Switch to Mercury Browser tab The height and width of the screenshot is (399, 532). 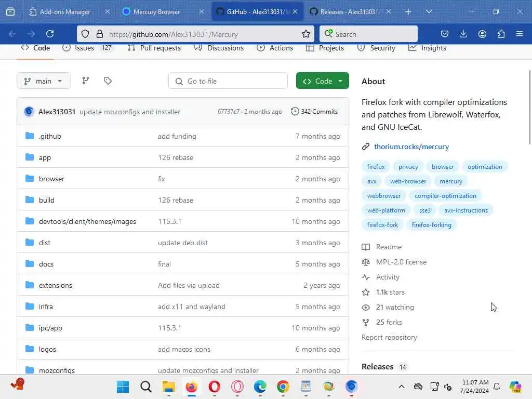coord(156,12)
